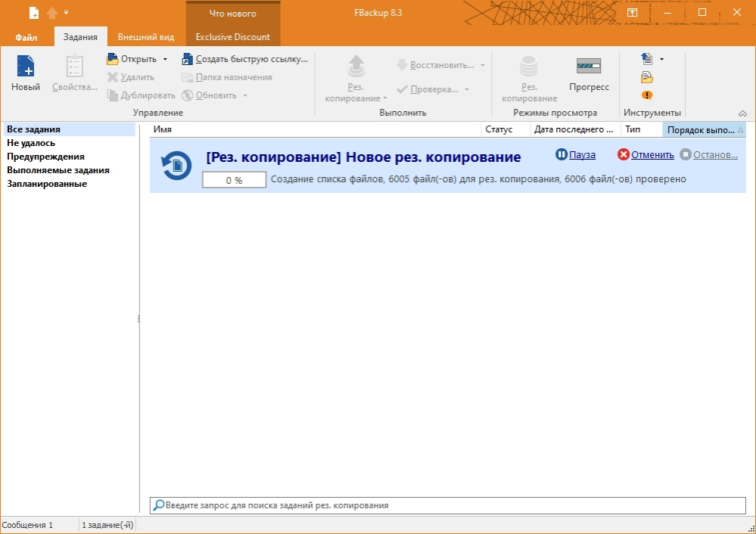The image size is (756, 534).
Task: Open the Exclusive Discount tab
Action: [x=233, y=37]
